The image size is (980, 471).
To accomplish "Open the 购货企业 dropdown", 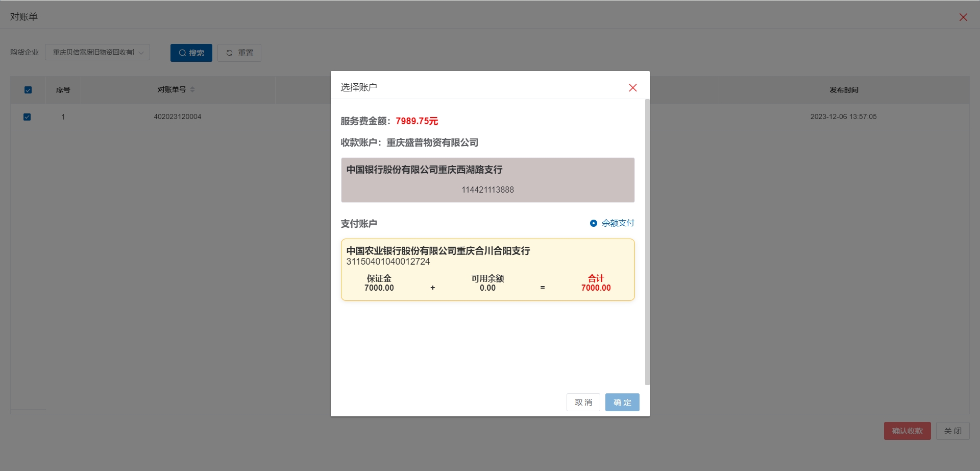I will (x=97, y=53).
